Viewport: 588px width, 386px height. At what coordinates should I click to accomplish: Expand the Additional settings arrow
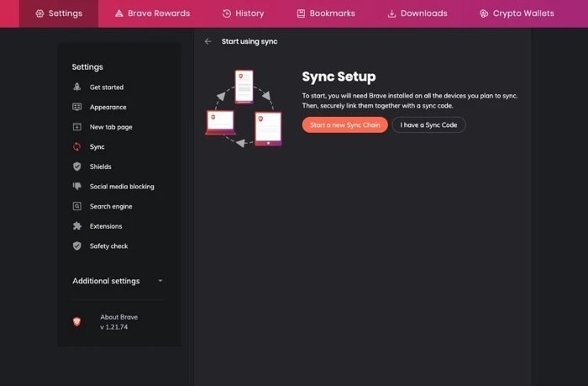pos(160,281)
